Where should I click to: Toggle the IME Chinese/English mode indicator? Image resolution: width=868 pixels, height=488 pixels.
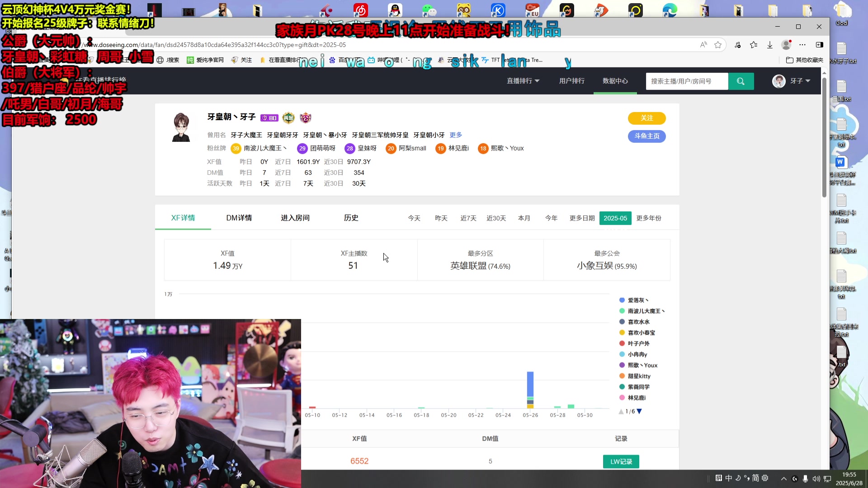pyautogui.click(x=729, y=478)
